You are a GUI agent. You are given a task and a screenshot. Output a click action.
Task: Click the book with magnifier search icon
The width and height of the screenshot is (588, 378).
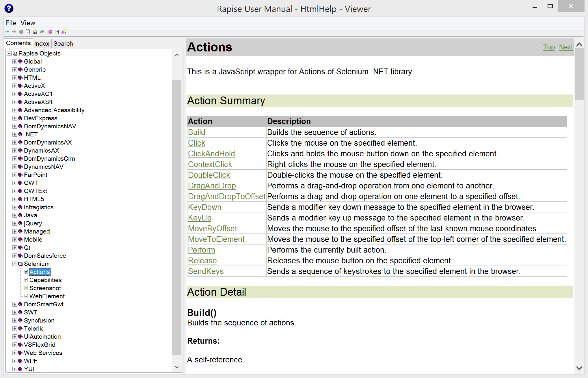(64, 32)
